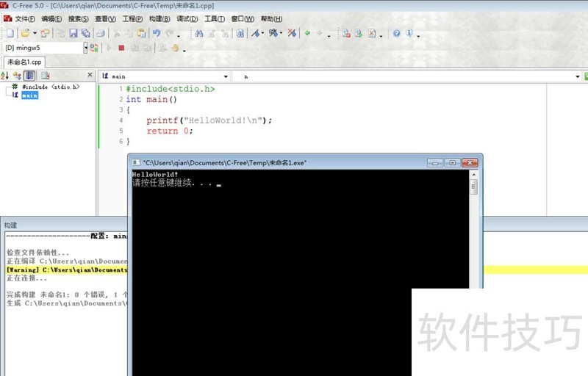Viewport: 588px width, 376px height.
Task: Click the gray Run play icon
Action: [x=109, y=48]
